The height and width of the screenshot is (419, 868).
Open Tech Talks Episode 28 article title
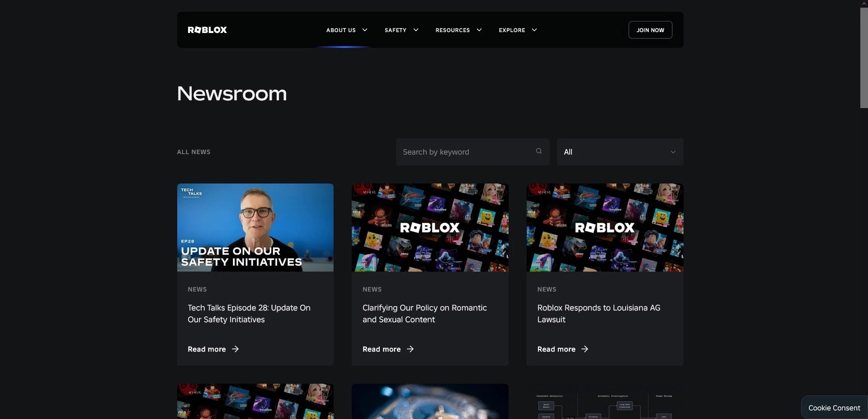coord(249,314)
